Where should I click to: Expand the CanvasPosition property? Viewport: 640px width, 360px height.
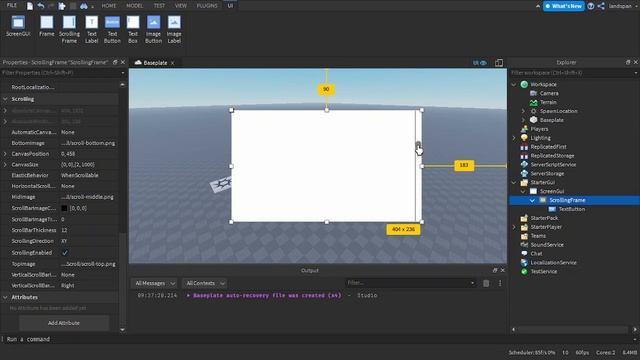coord(5,154)
